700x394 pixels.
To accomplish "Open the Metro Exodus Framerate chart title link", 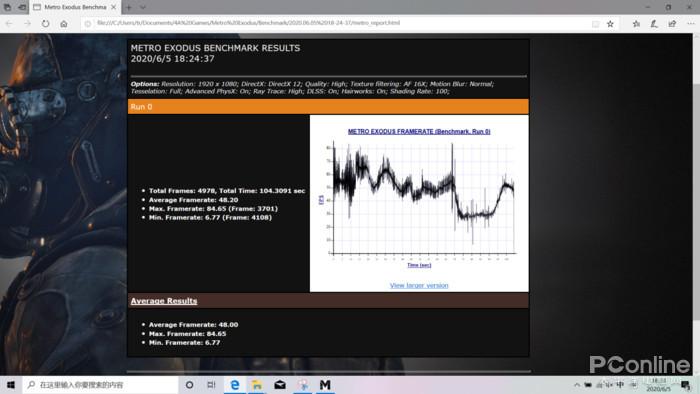I will 419,132.
